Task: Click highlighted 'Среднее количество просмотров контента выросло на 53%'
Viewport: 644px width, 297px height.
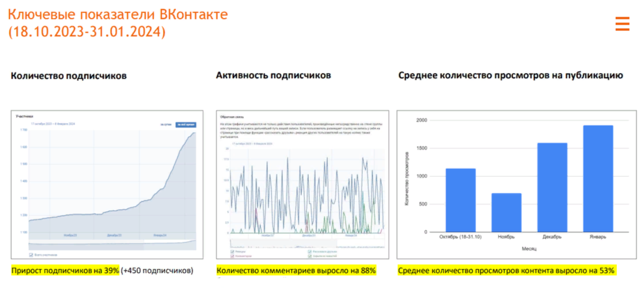Action: [x=507, y=271]
